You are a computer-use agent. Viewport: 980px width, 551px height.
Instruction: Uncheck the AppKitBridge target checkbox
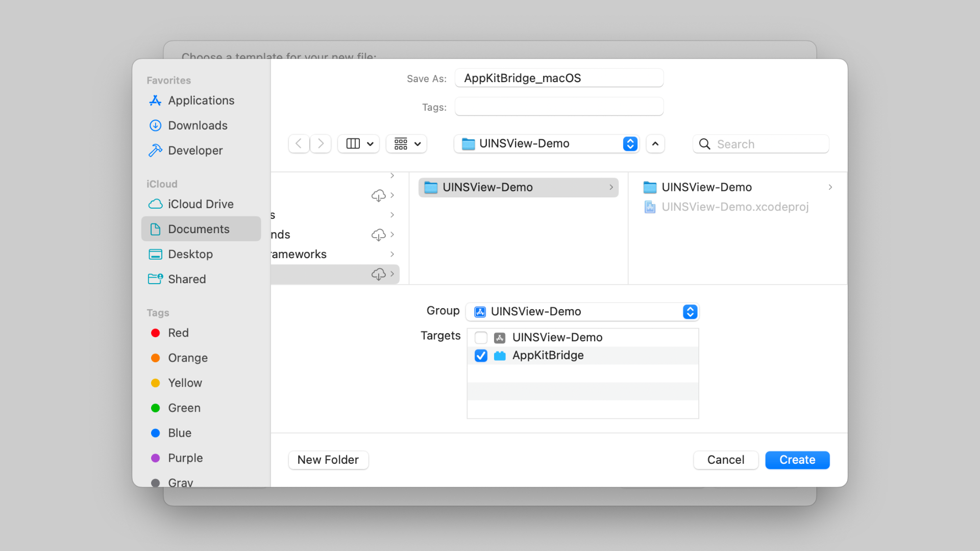[481, 356]
